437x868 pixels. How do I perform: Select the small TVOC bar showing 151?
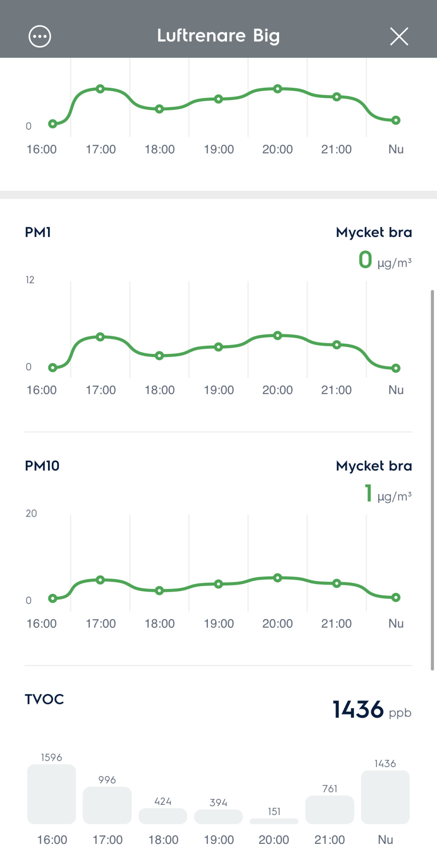274,821
